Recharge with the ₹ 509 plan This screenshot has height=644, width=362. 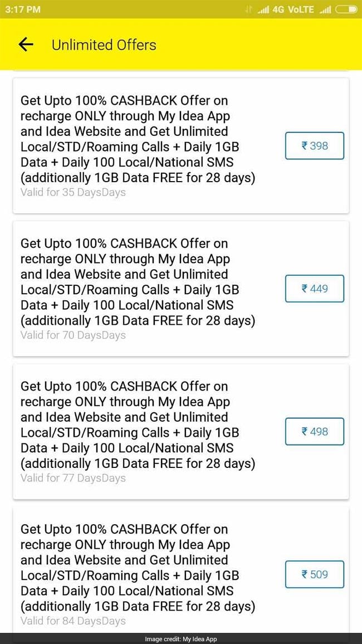(x=314, y=574)
